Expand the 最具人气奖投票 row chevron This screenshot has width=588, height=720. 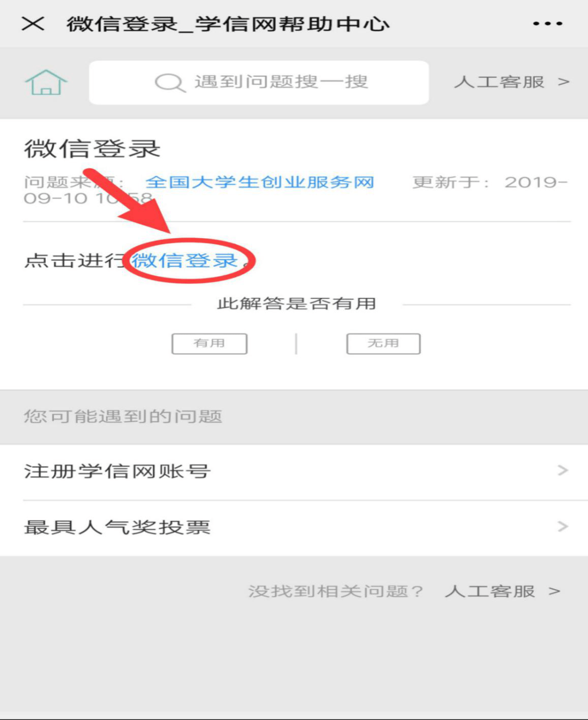[563, 527]
